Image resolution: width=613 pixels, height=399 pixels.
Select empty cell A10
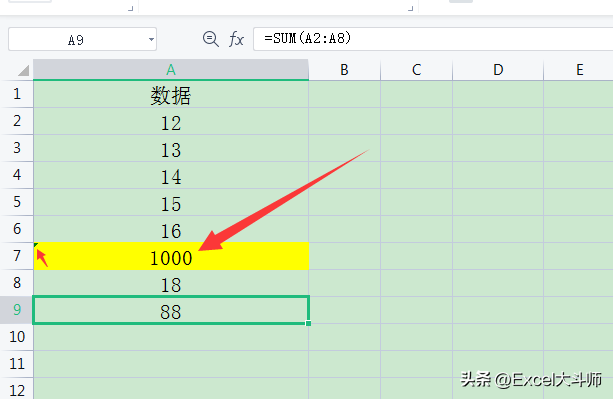(171, 337)
